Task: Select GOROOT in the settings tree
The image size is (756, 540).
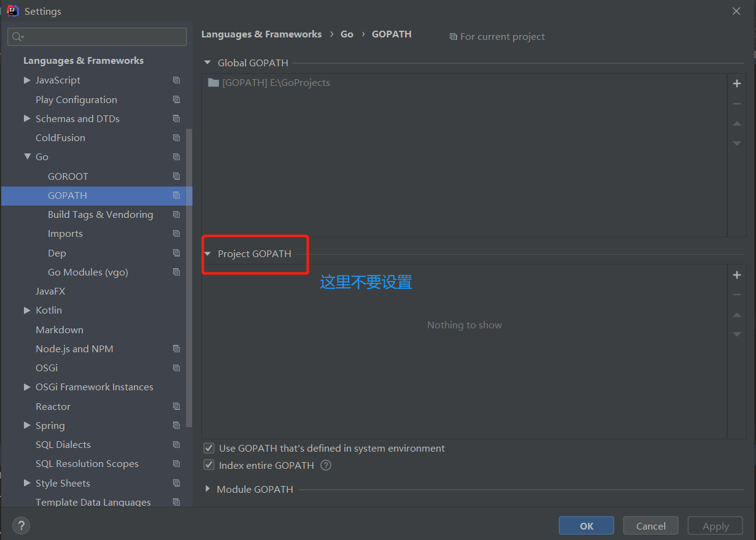Action: click(67, 176)
